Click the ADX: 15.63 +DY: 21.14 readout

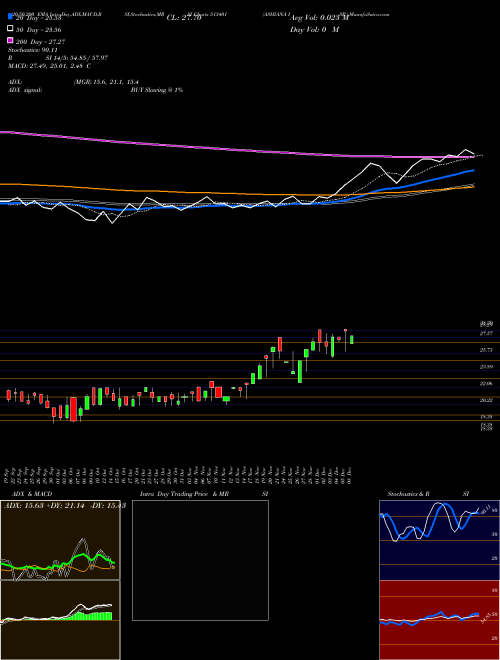point(64,506)
